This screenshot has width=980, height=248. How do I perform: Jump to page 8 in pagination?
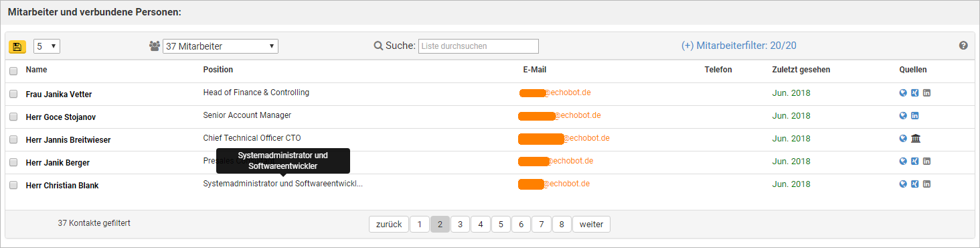pyautogui.click(x=562, y=224)
